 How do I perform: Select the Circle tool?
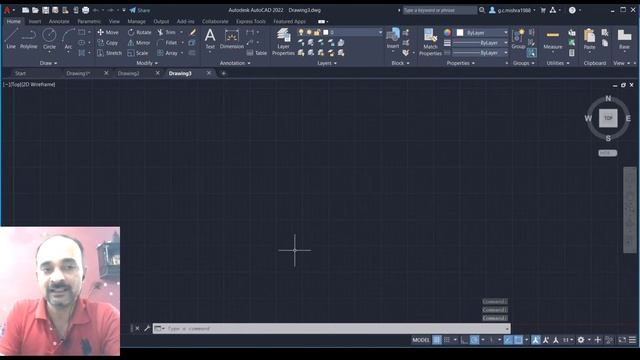tap(49, 39)
